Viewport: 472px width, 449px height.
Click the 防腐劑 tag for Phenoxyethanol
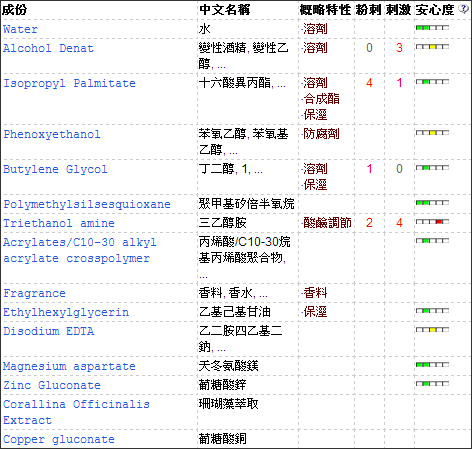[321, 134]
